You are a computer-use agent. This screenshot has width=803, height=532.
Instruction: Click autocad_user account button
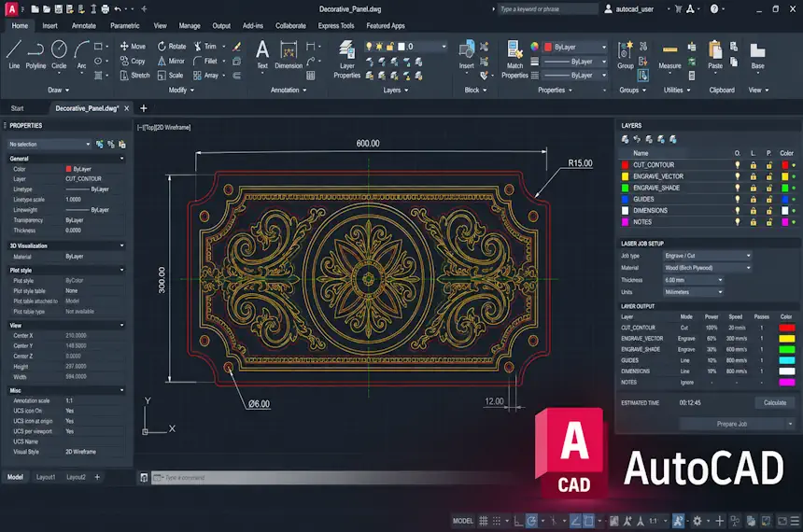(x=629, y=9)
